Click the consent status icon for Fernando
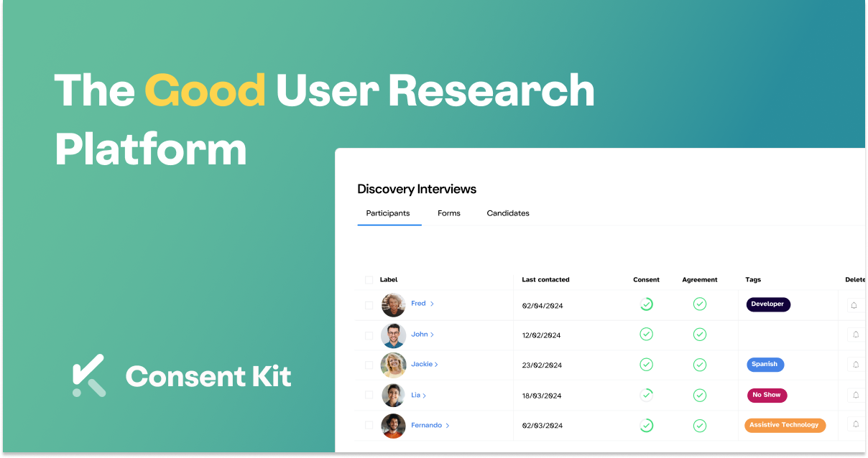The height and width of the screenshot is (458, 868). 646,426
